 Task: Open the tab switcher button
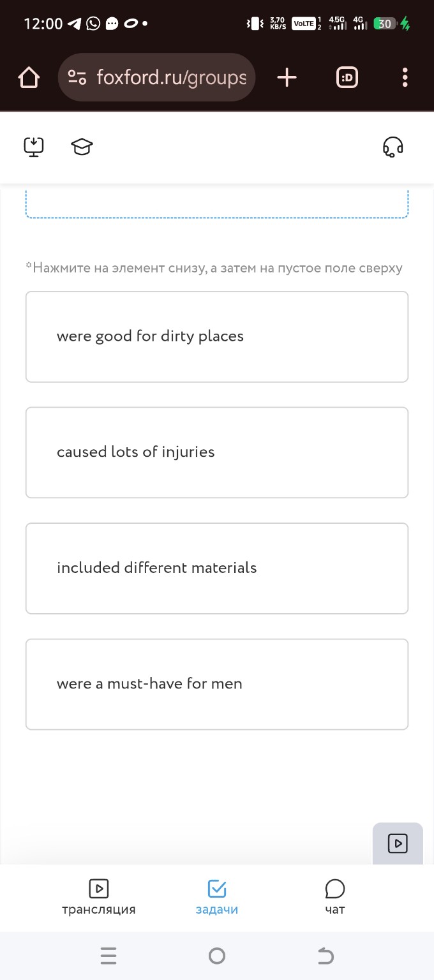click(x=347, y=78)
